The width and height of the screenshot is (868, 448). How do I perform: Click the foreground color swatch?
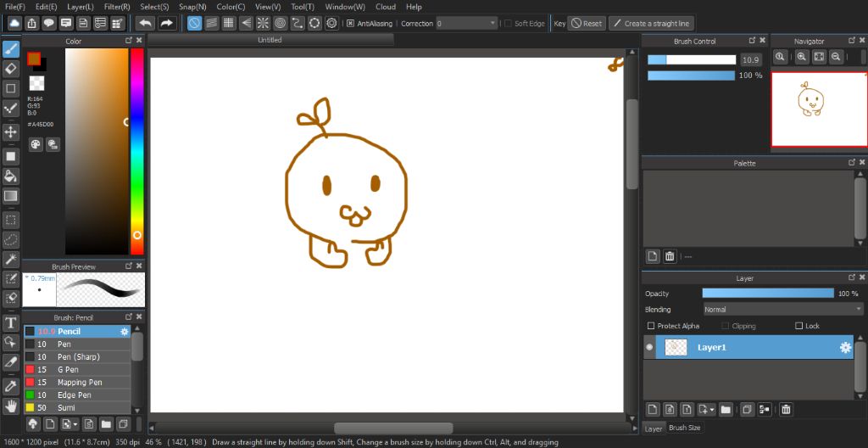[34, 59]
